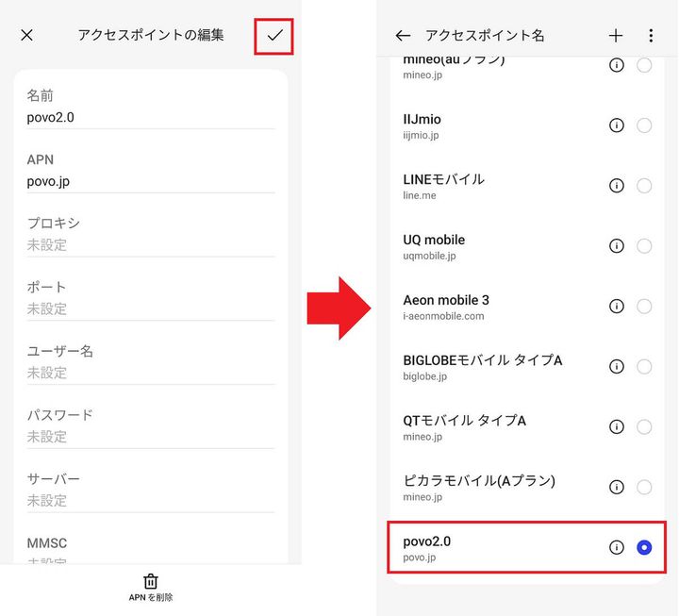Screen dimensions: 679x616
Task: Open info for QTモバイル タイプA APN
Action: click(x=616, y=426)
